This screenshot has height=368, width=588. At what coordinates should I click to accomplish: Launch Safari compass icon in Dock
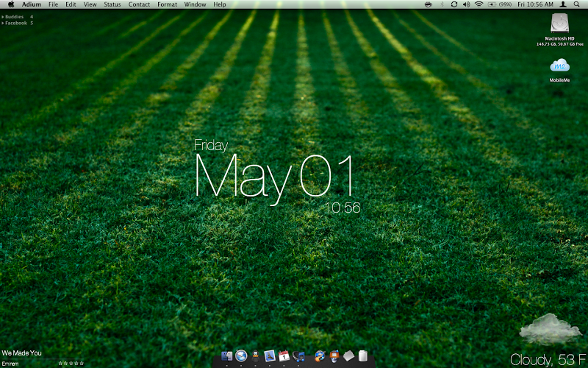[x=241, y=355]
